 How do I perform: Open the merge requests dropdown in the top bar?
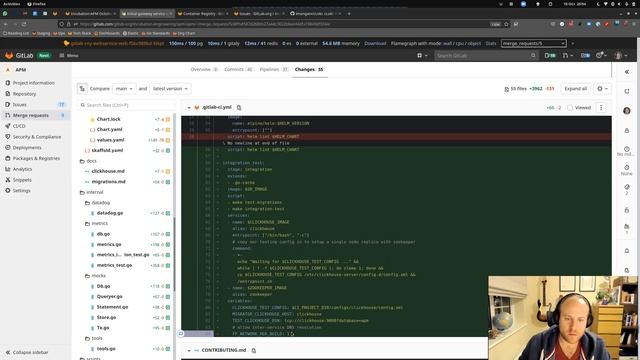point(568,56)
